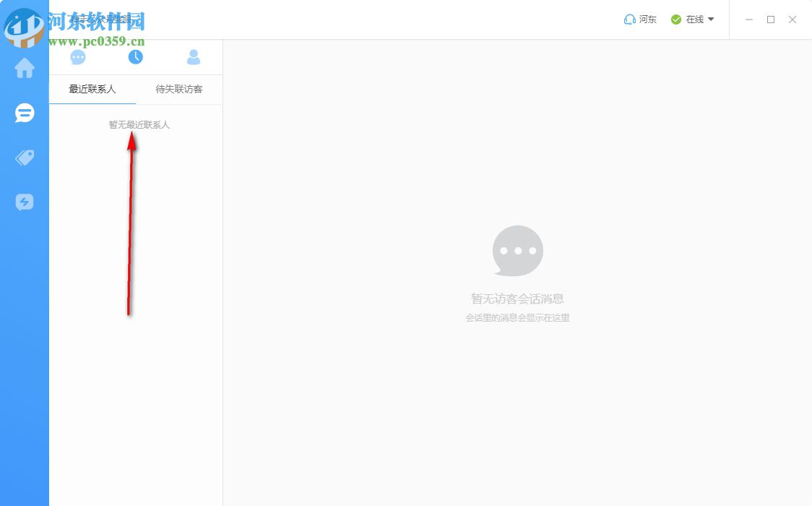Click the 暂无最近联系人 placeholder text
This screenshot has width=812, height=506.
(x=139, y=124)
